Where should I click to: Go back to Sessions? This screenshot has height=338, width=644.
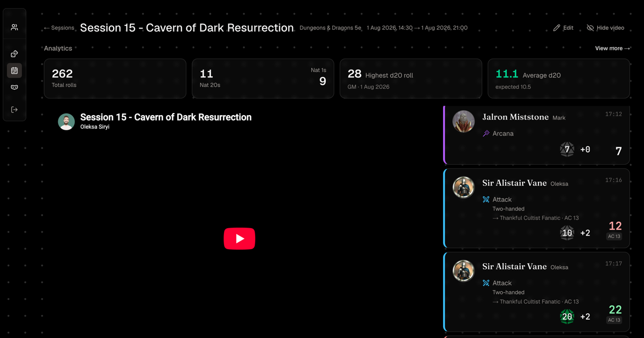coord(59,28)
